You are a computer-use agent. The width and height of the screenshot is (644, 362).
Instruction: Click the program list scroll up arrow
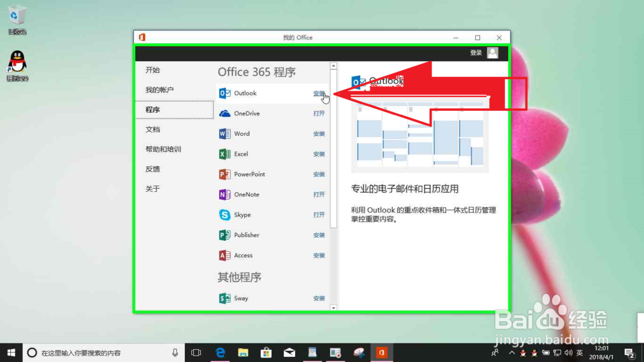[x=334, y=66]
